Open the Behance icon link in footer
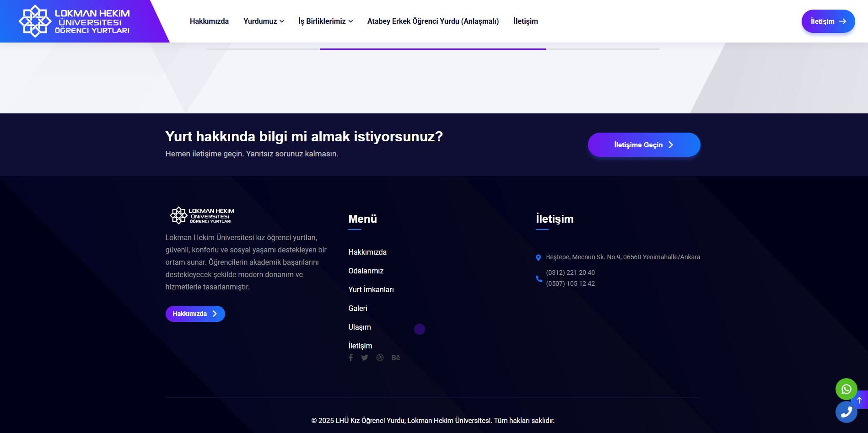 point(396,358)
